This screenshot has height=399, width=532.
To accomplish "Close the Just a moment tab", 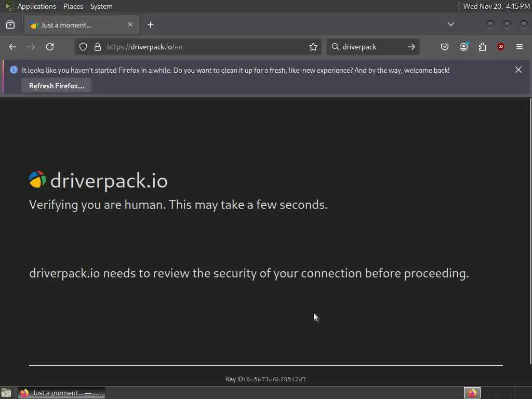I will (x=130, y=24).
